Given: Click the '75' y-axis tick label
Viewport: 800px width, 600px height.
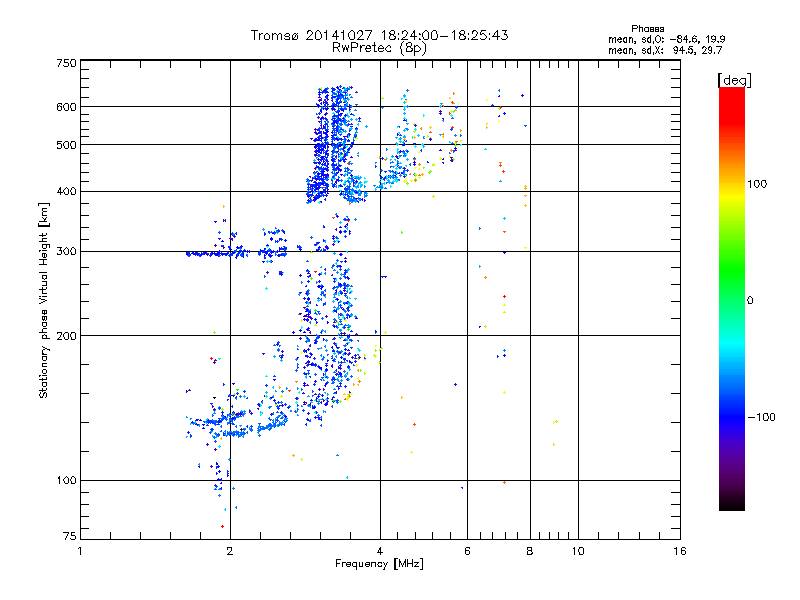Looking at the screenshot, I should coord(70,536).
